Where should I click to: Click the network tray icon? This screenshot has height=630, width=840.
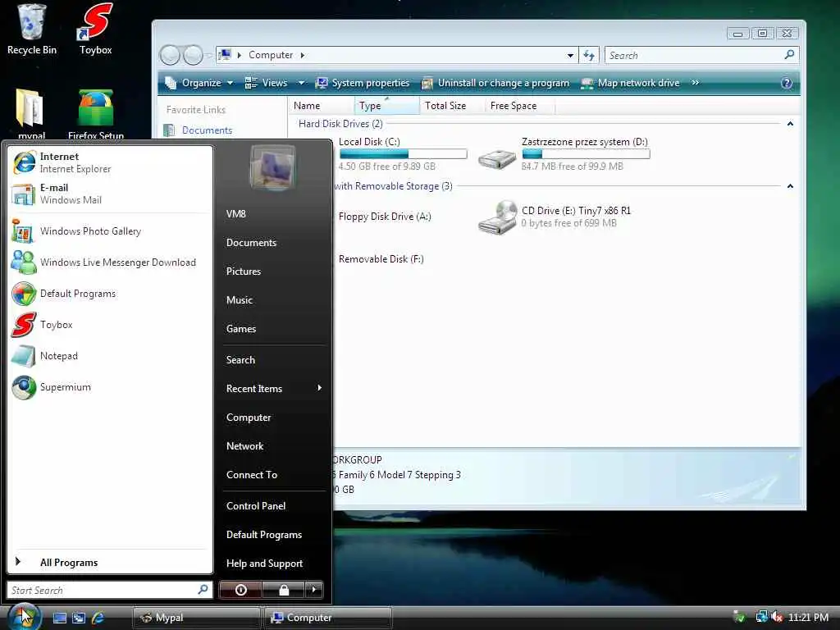(x=761, y=617)
